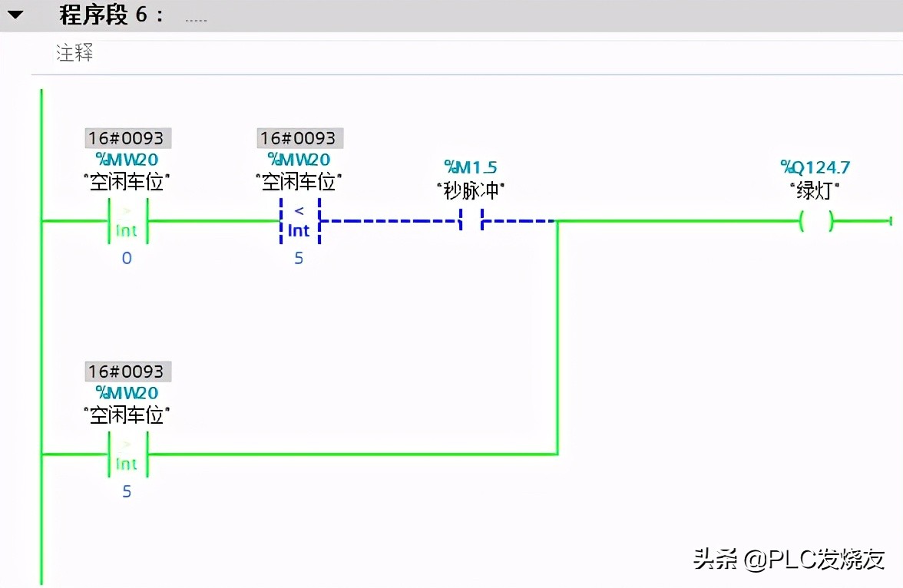This screenshot has width=903, height=588.
Task: Click the monitor value box 16#0093 above first comparator
Action: pyautogui.click(x=126, y=138)
